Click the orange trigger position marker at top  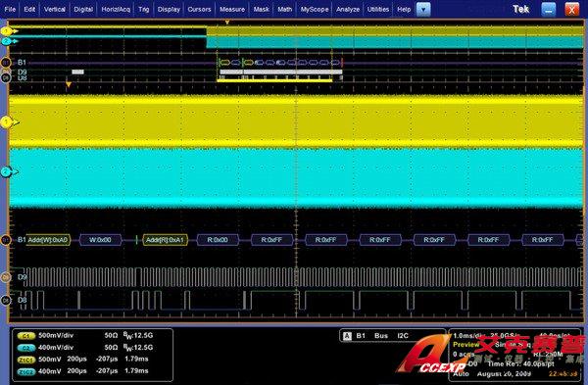[x=227, y=23]
